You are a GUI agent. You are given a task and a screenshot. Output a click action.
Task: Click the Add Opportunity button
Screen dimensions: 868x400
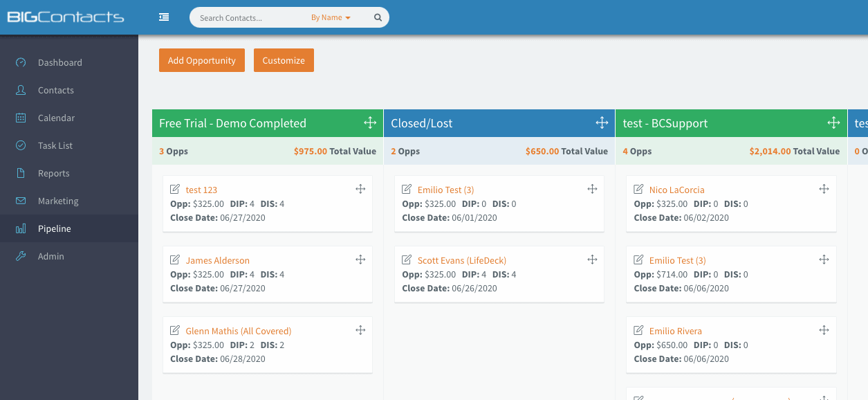(x=202, y=60)
